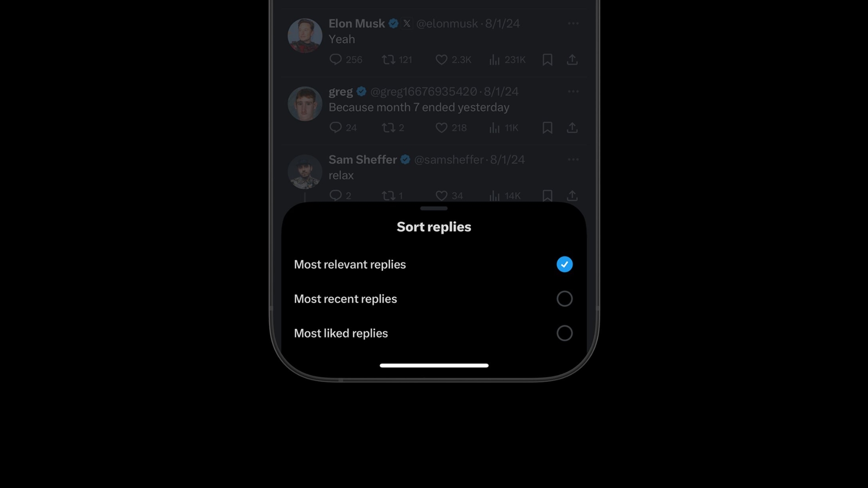Open more options for Elon Musk post

pos(572,23)
